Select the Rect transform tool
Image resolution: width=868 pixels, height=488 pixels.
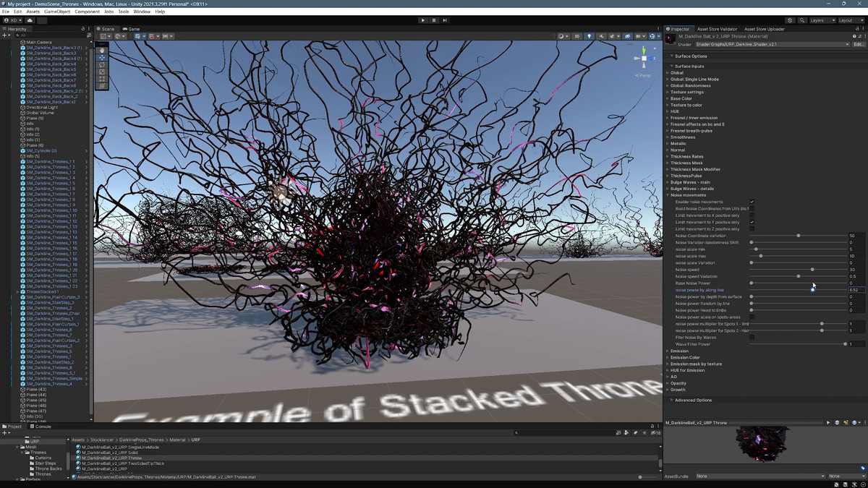click(x=102, y=79)
